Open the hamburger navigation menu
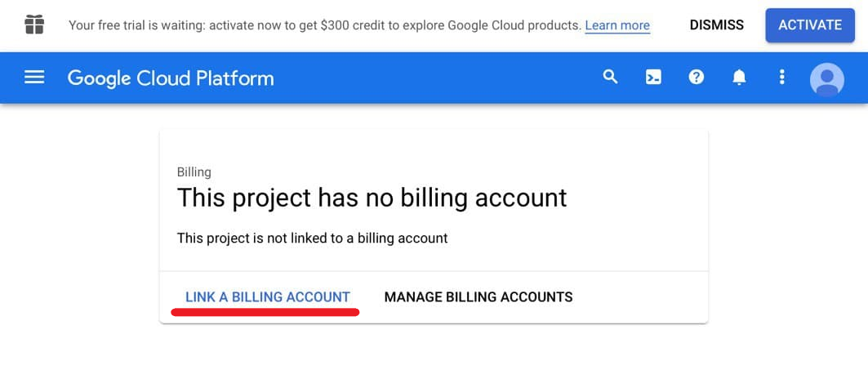The width and height of the screenshot is (868, 370). 34,78
